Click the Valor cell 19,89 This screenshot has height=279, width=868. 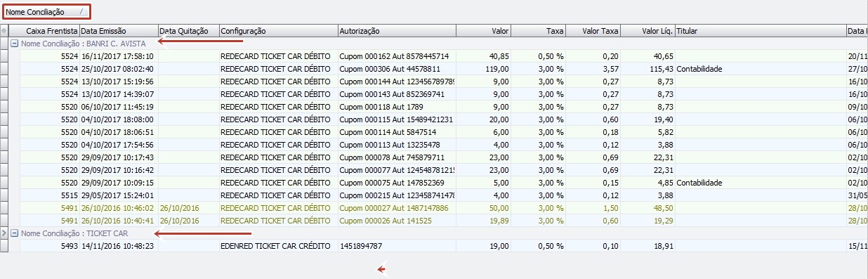click(x=483, y=220)
